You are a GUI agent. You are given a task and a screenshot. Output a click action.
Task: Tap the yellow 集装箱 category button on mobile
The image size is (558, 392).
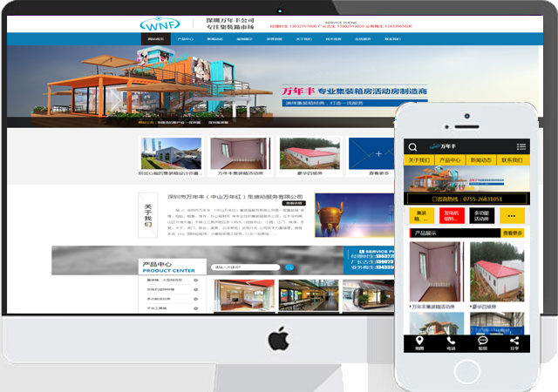(x=421, y=215)
